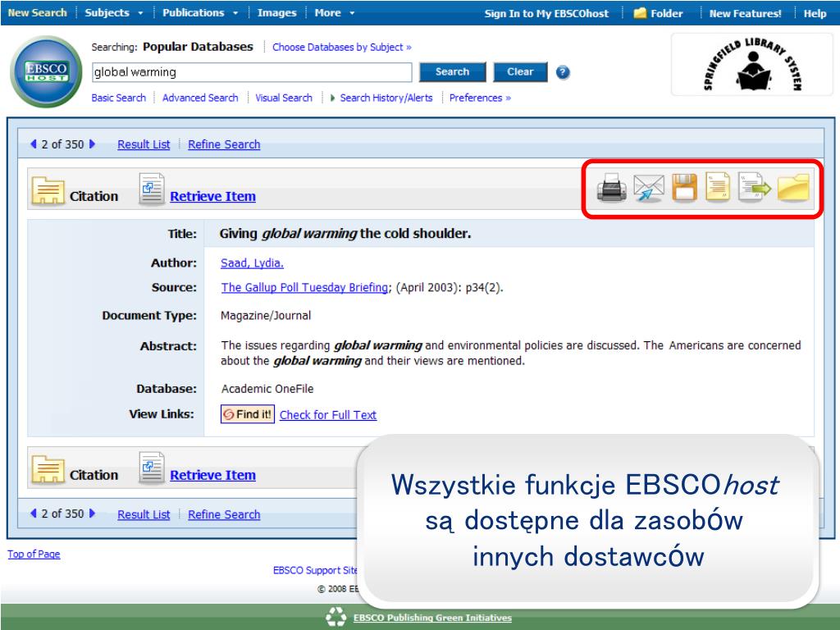This screenshot has height=630, width=840.
Task: Click New Search in top menu
Action: pos(38,13)
